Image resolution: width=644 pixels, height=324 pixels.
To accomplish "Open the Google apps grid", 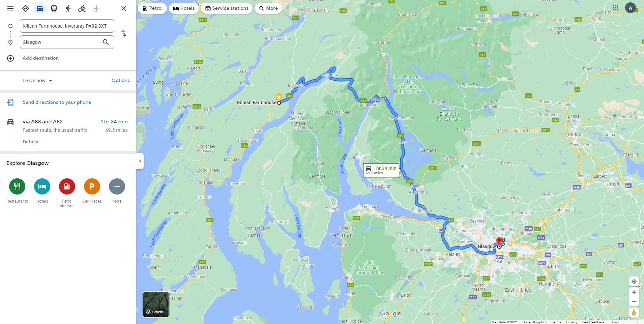I will (x=615, y=8).
